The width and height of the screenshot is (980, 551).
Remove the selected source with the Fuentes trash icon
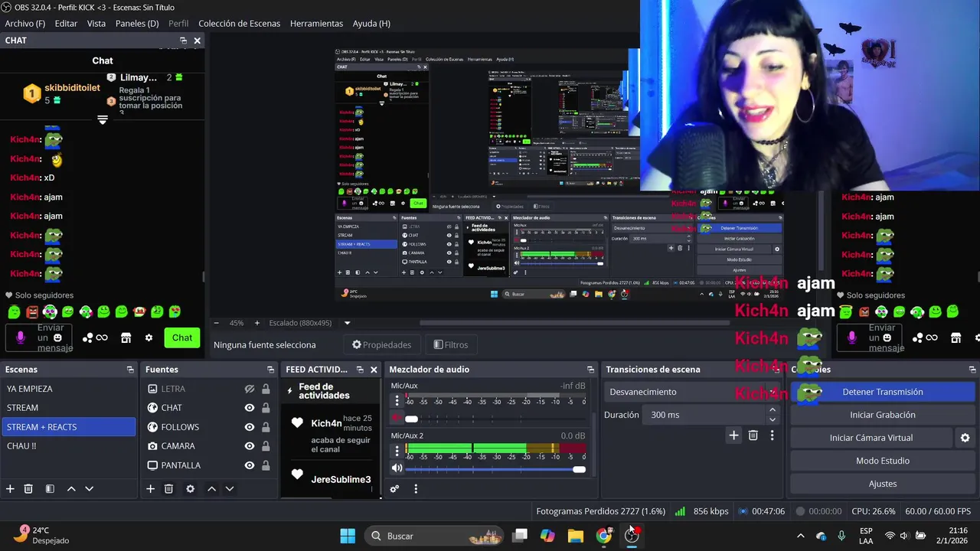tap(168, 488)
